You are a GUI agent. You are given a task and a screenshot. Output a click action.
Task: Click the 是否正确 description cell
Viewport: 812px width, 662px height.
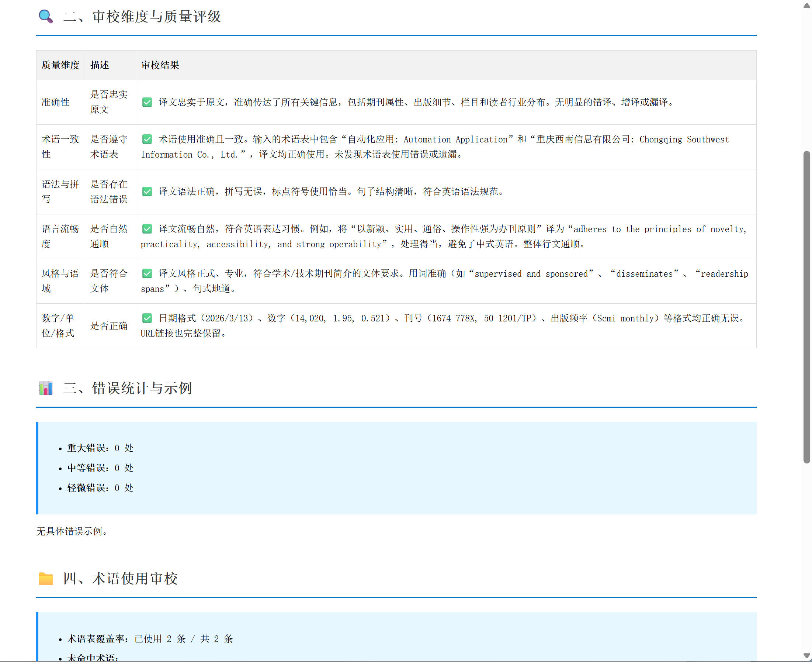pos(111,326)
